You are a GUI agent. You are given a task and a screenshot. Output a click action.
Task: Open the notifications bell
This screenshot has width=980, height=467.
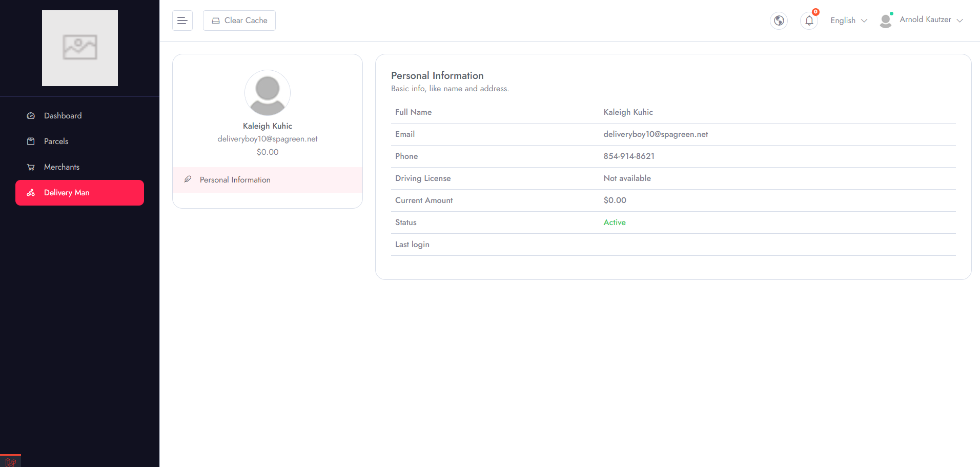(809, 21)
